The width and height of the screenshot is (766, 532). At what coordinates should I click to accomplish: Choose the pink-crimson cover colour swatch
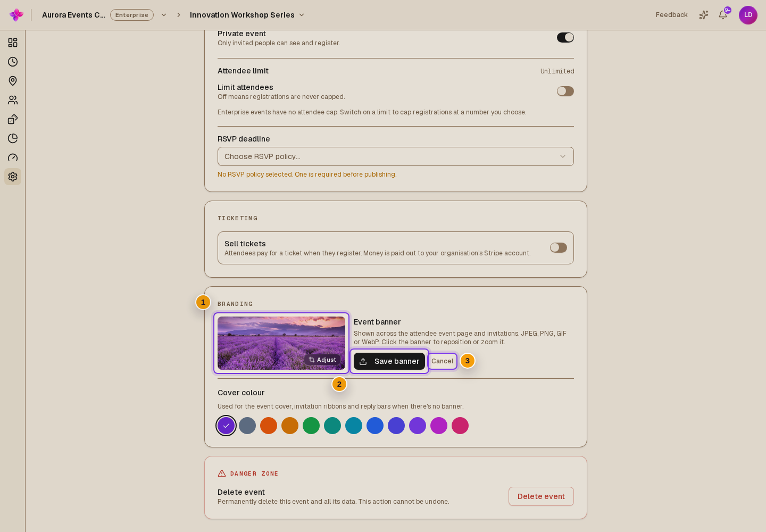pos(460,426)
